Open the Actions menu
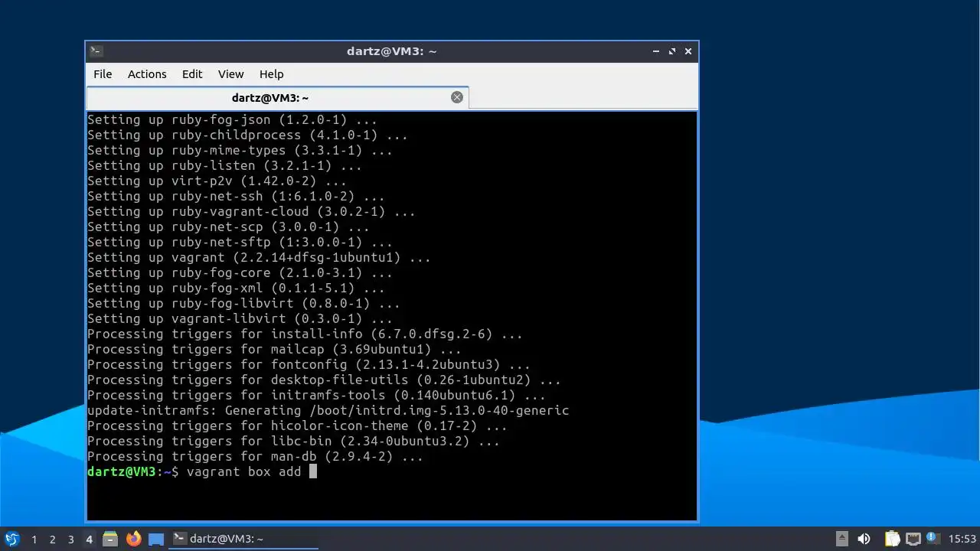Screen dimensions: 980x551 coord(147,74)
